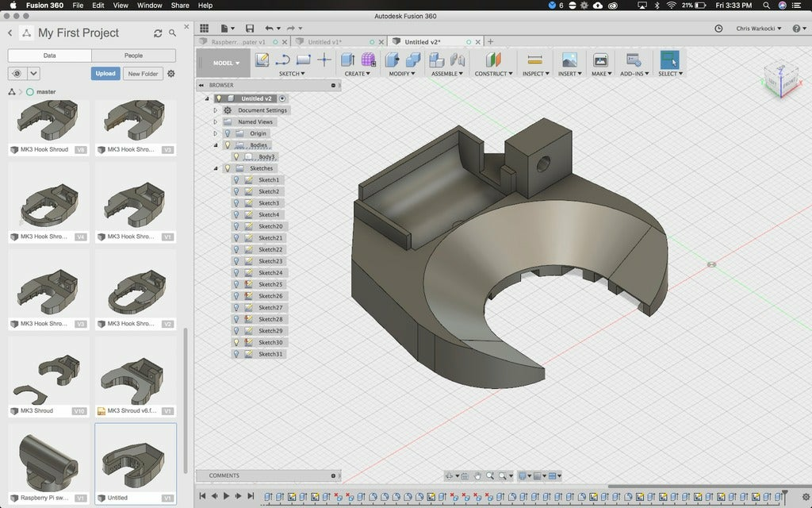Open the Window menu in menu bar
This screenshot has width=812, height=508.
tap(150, 6)
